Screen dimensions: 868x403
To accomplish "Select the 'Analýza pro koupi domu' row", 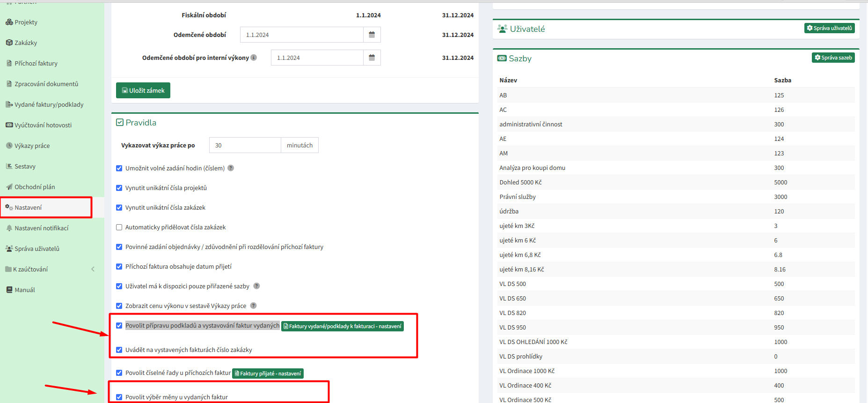I will tap(676, 168).
